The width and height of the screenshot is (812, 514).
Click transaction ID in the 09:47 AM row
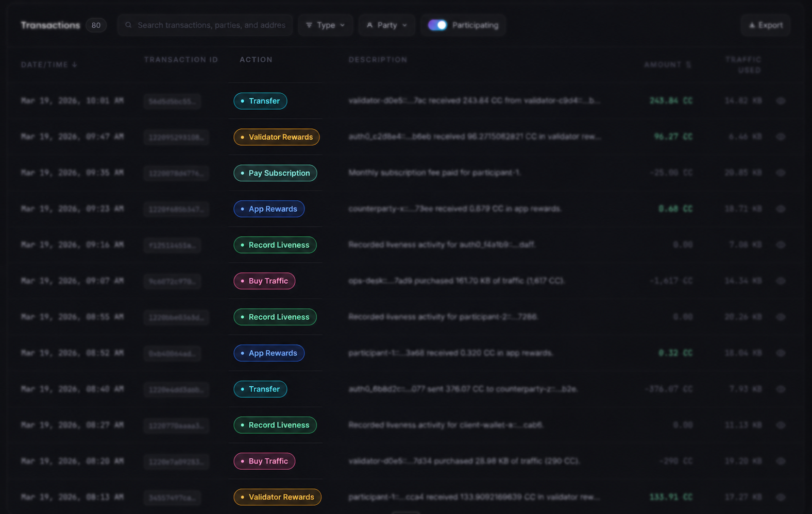[176, 138]
